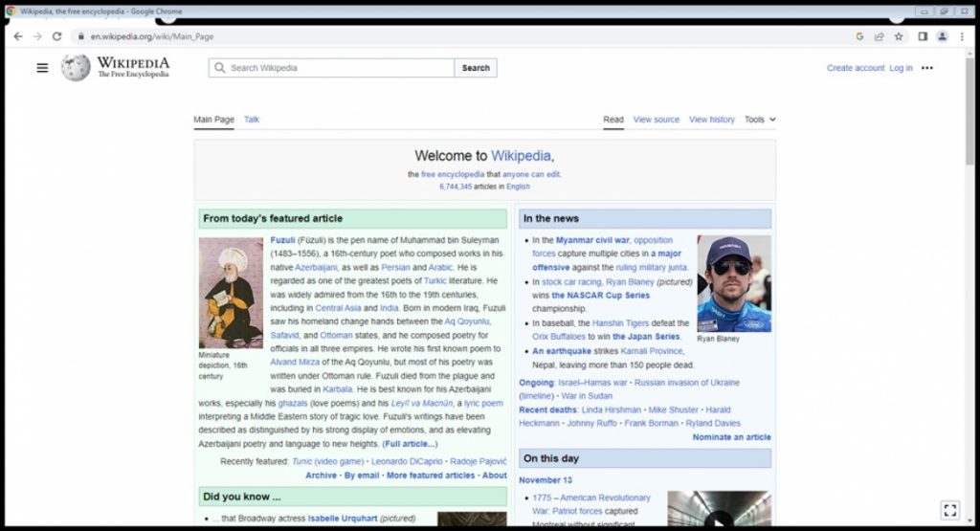
Task: Open the Ryan Blaney photo
Action: pos(734,283)
